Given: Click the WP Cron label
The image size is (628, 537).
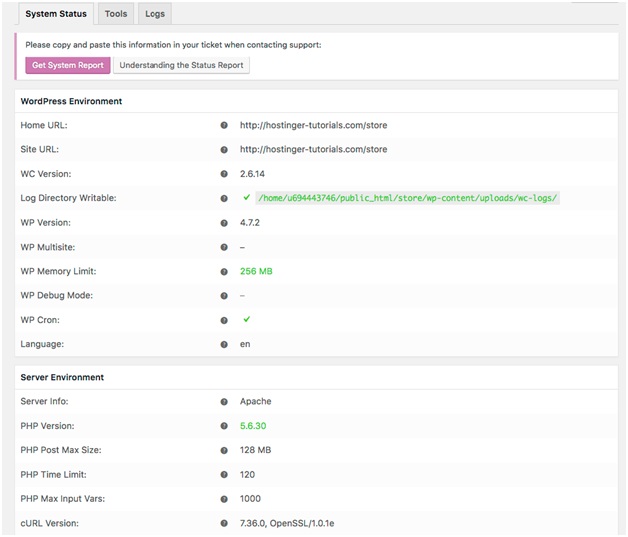Looking at the screenshot, I should click(x=40, y=320).
